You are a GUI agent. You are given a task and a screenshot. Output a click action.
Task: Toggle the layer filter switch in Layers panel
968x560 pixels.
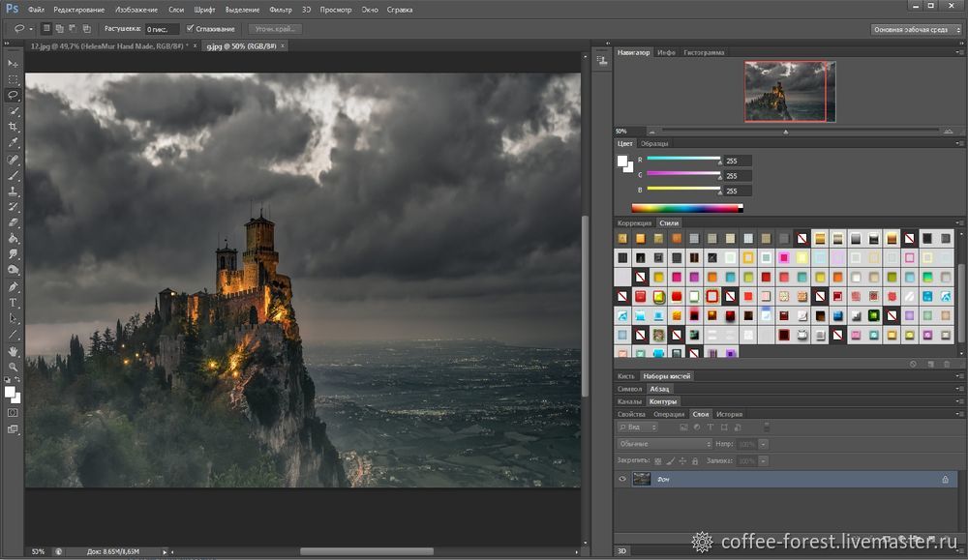pyautogui.click(x=765, y=427)
